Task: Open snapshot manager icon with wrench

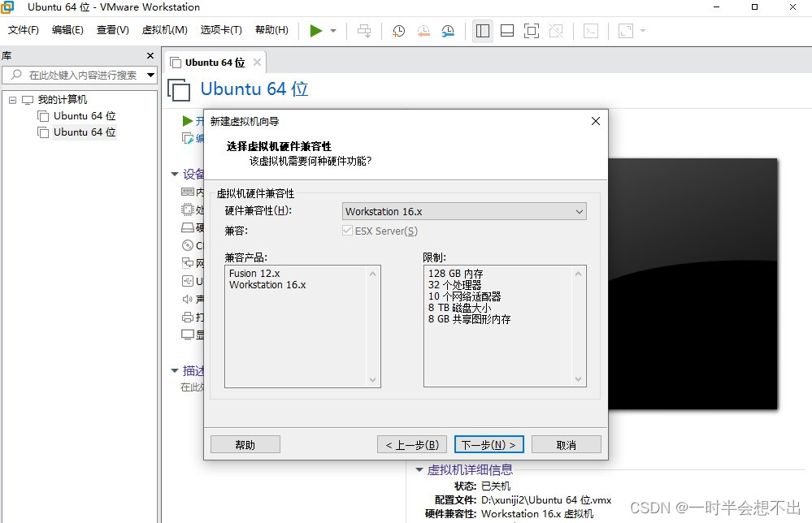Action: pos(448,31)
